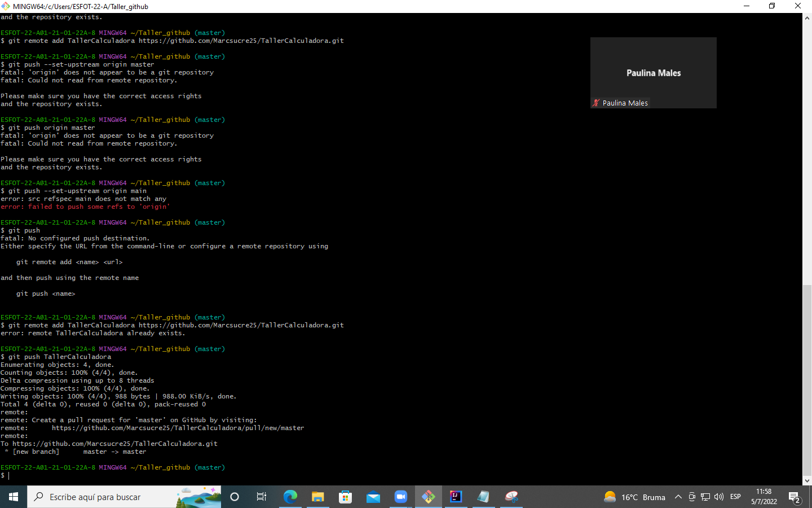Click the red 'failed to push some refs' error line
Viewport: 812px width, 508px height.
[85, 207]
